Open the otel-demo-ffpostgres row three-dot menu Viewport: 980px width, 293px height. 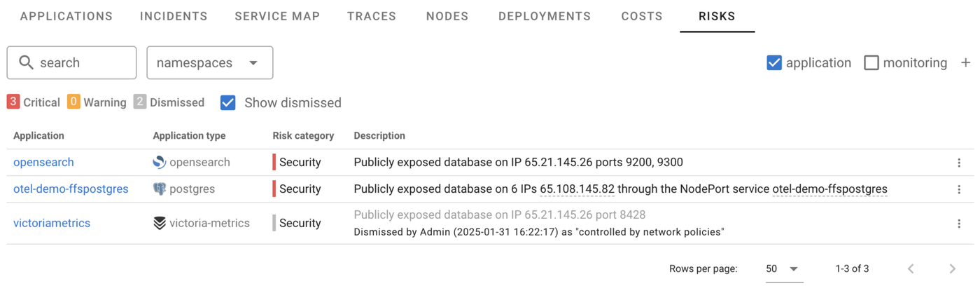click(959, 189)
